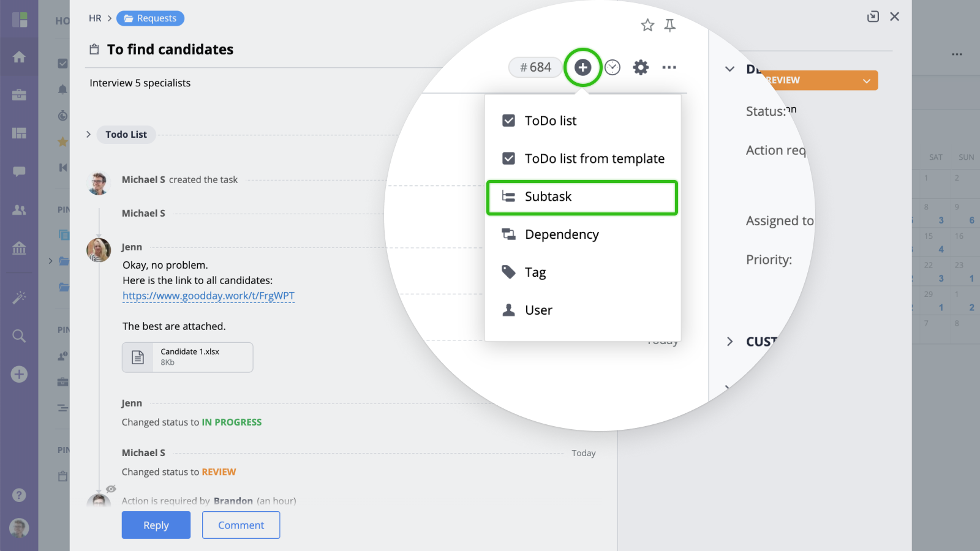
Task: Open Home in the left sidebar
Action: (19, 57)
